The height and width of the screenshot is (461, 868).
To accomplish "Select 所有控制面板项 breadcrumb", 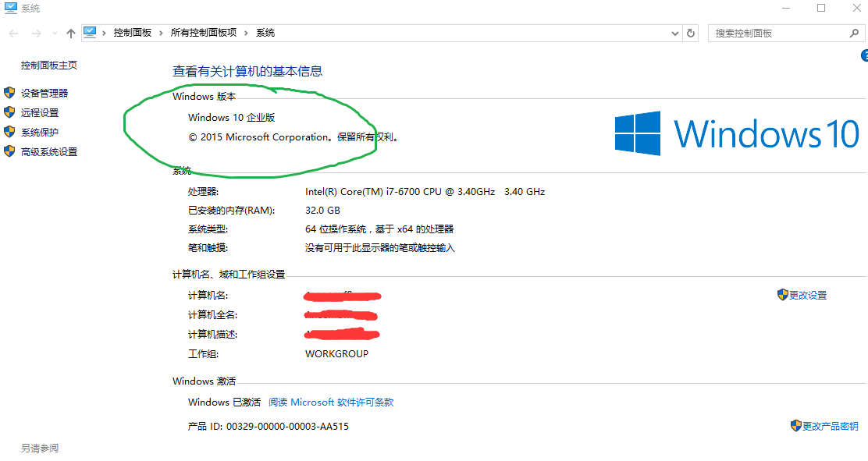I will [x=203, y=34].
